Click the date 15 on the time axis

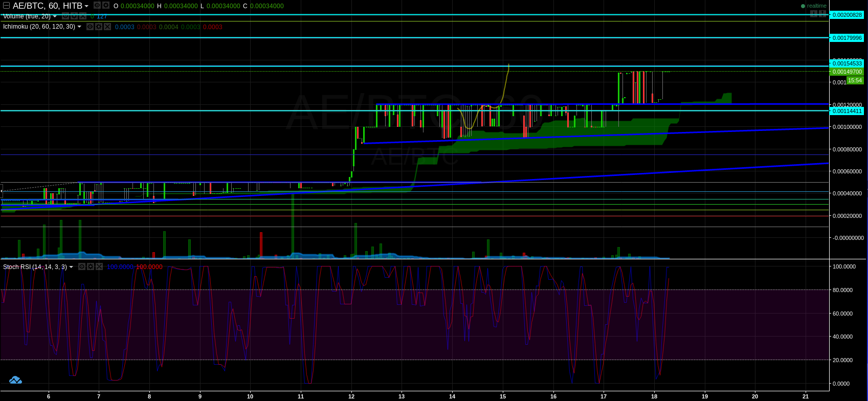[x=503, y=396]
